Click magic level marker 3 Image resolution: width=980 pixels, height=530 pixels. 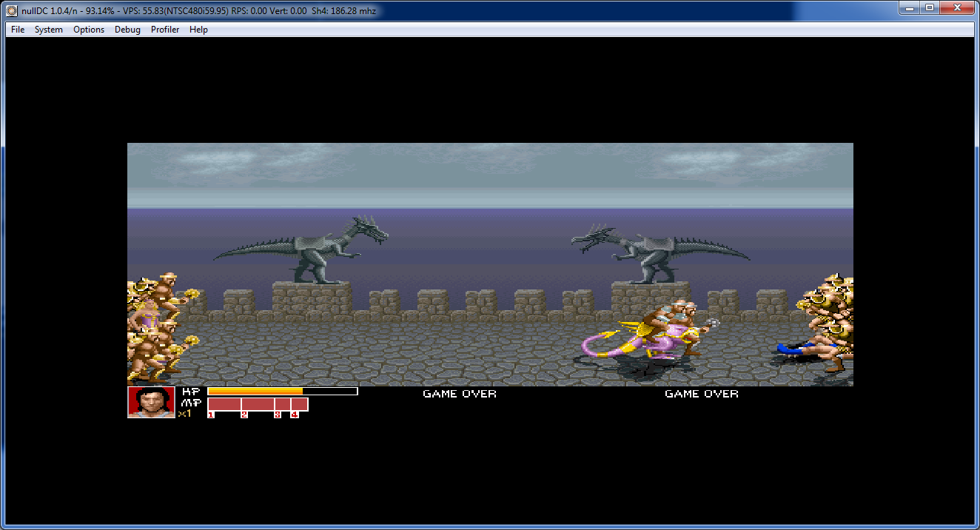[x=278, y=415]
